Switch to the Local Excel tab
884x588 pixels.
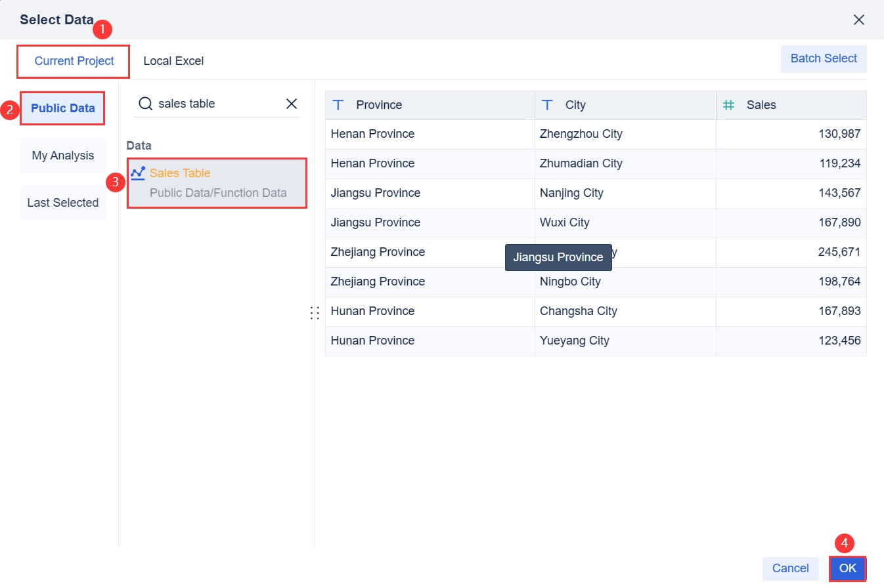pyautogui.click(x=173, y=61)
